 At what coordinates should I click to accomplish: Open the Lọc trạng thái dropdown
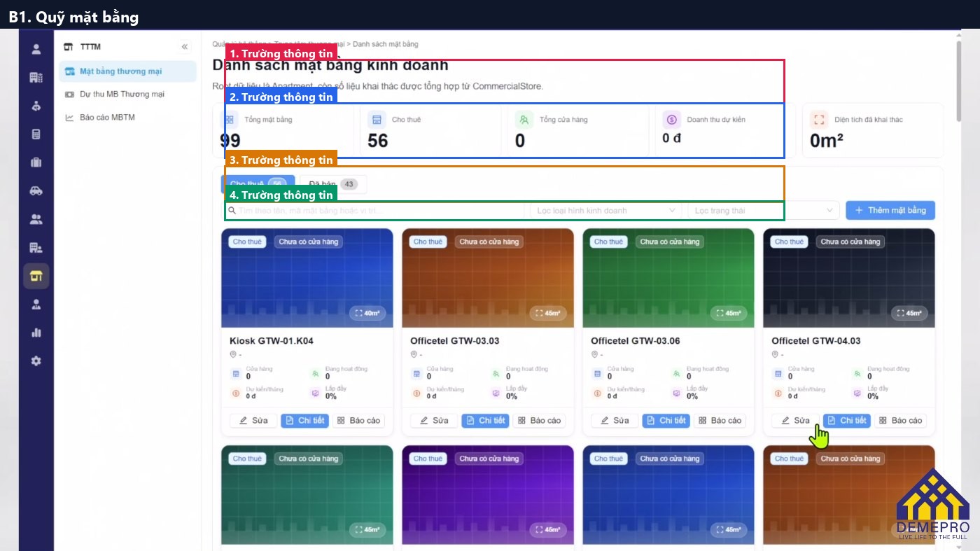[x=763, y=210]
